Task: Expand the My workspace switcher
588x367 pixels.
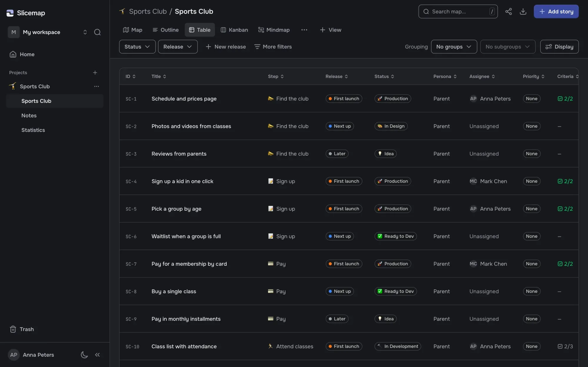Action: click(x=48, y=32)
